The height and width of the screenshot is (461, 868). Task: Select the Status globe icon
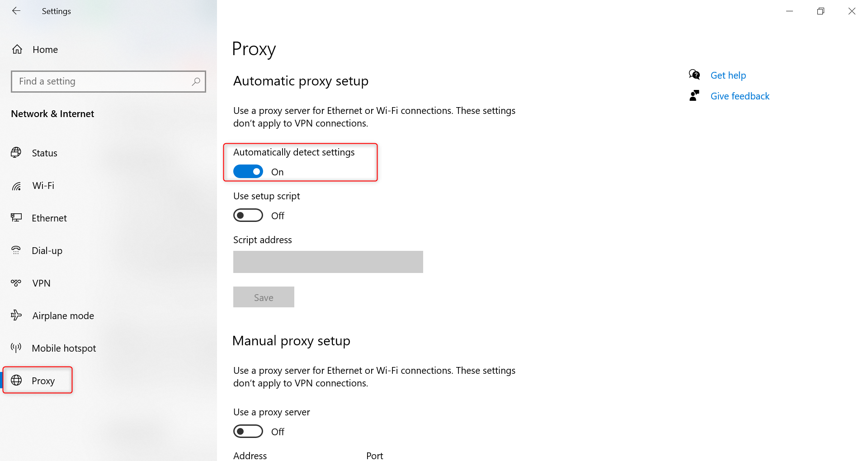[16, 153]
